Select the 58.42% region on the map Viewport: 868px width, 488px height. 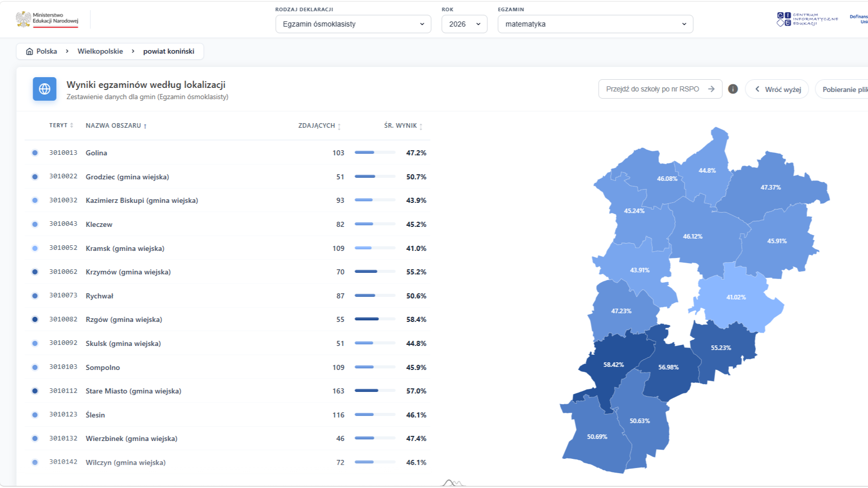(x=613, y=364)
